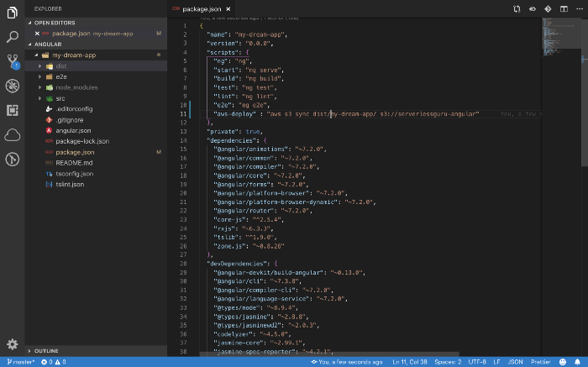Image resolution: width=588 pixels, height=367 pixels.
Task: Click the Ln 11, Col 38 cursor position
Action: (410, 362)
